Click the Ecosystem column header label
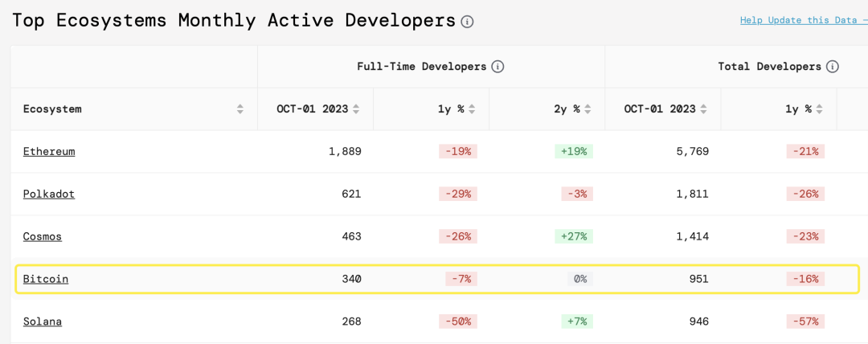 [x=52, y=109]
